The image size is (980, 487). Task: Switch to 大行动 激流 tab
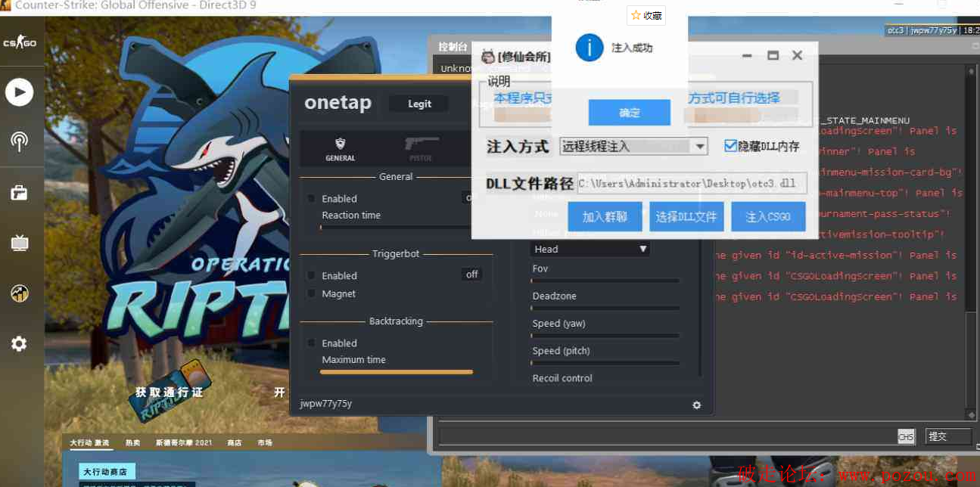[x=90, y=442]
